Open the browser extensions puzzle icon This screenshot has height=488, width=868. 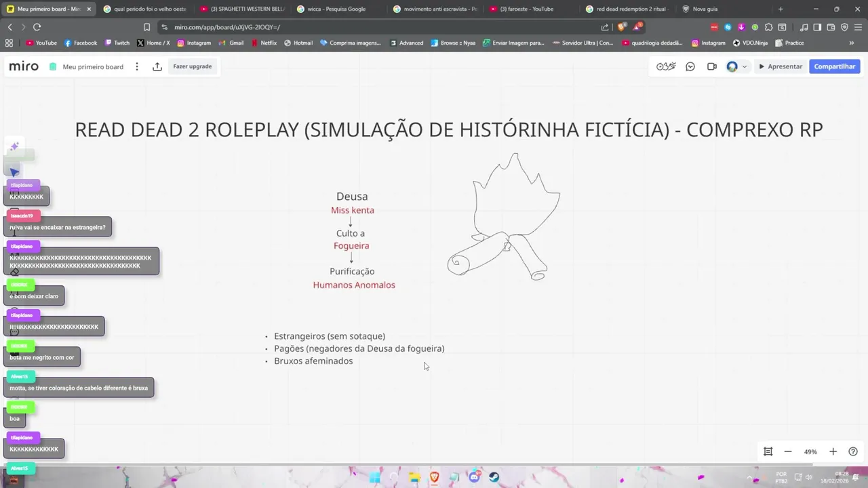point(768,27)
